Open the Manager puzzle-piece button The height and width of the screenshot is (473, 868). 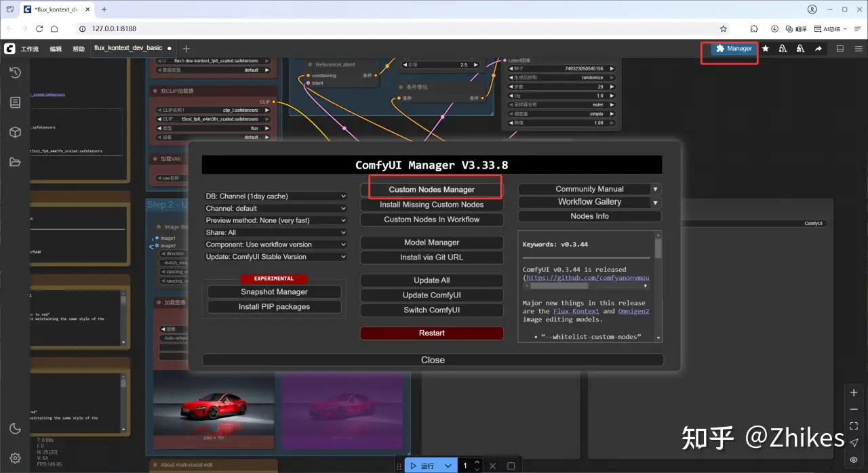tap(734, 49)
